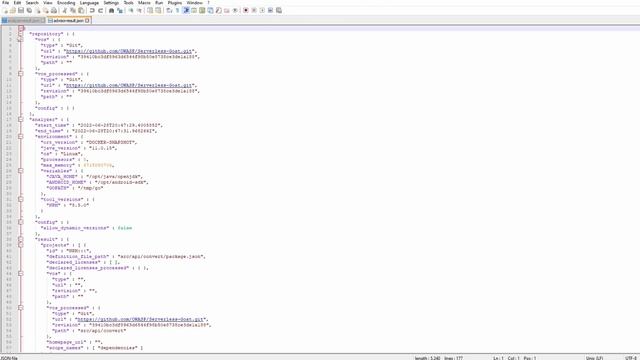Click the Play macro toolbar icon
The image size is (640, 360).
262,10
